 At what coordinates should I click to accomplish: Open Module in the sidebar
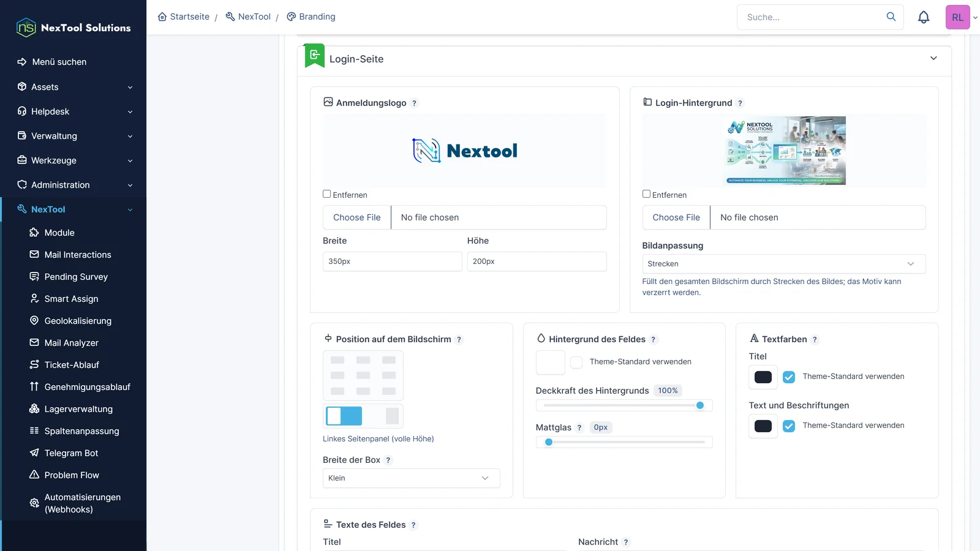pos(59,233)
